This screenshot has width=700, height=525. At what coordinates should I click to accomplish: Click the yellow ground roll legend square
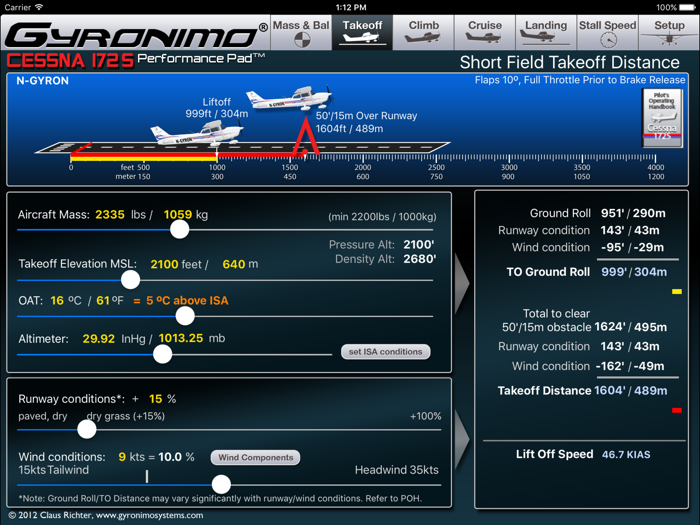click(677, 292)
